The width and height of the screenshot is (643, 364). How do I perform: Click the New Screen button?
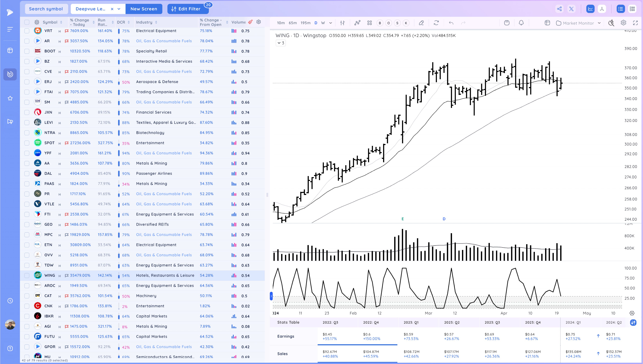[x=144, y=9]
